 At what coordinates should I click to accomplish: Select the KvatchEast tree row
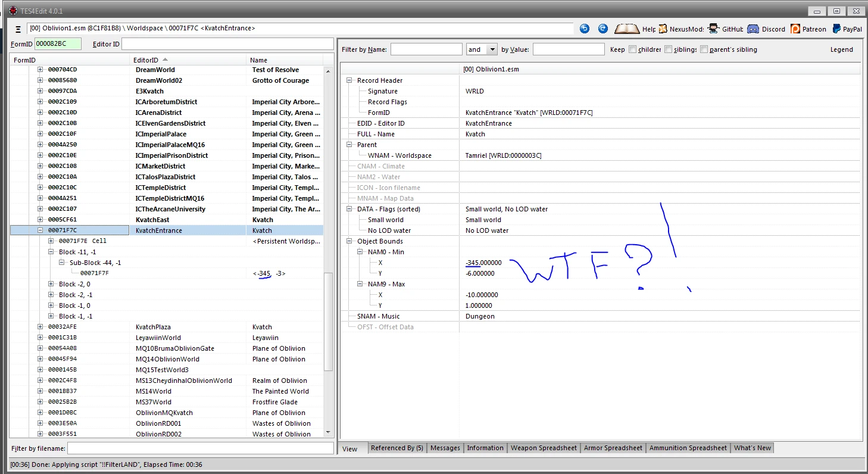(167, 220)
